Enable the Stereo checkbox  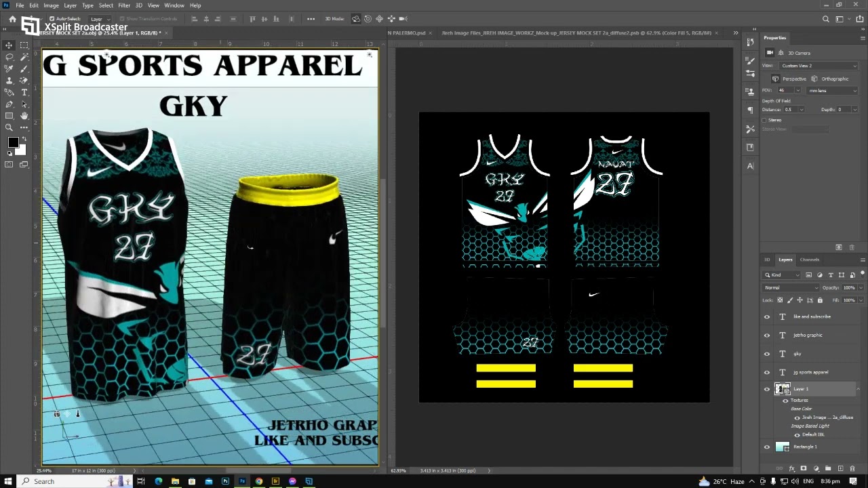click(x=764, y=120)
